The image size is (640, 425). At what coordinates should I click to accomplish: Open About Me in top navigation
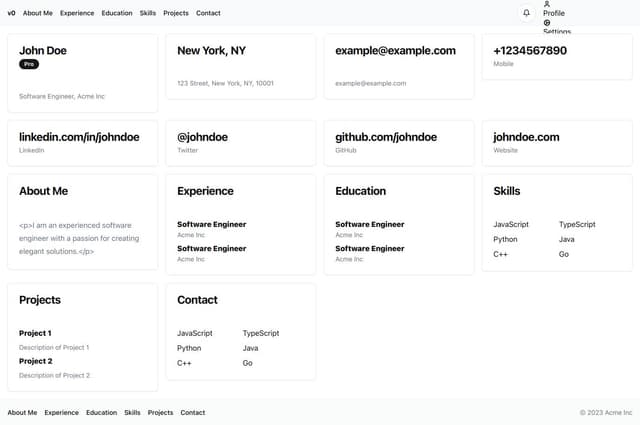coord(38,13)
